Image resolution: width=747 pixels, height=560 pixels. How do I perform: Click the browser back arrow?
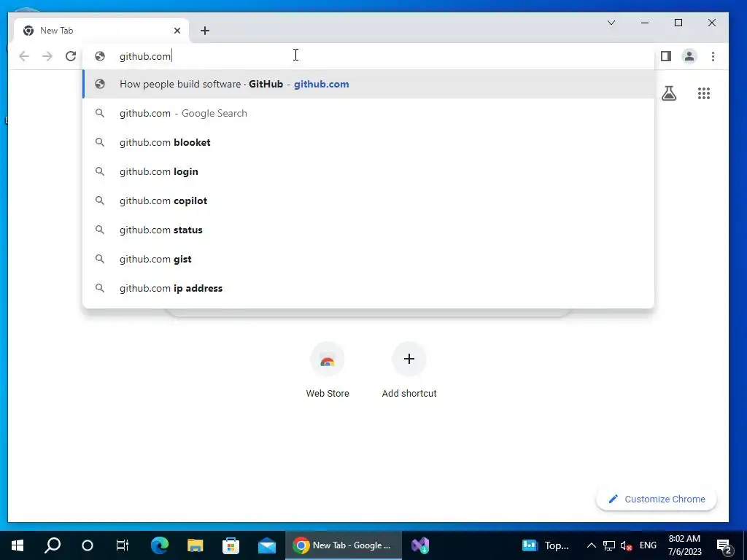[24, 56]
